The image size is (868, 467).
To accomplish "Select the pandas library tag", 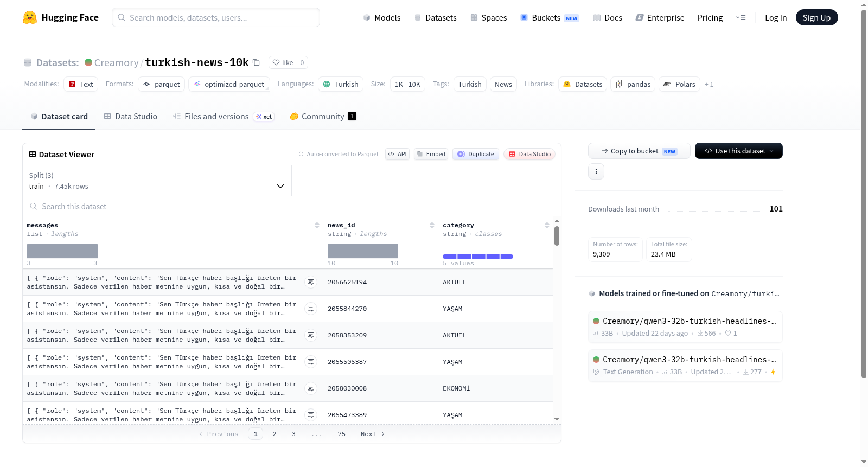I will (x=633, y=84).
